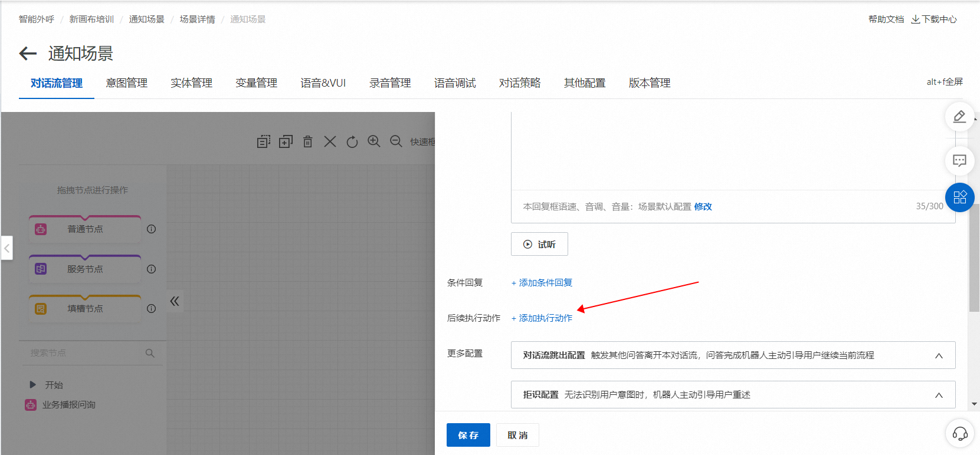Click the 新画布培训 breadcrumb
The image size is (980, 455).
tap(91, 19)
